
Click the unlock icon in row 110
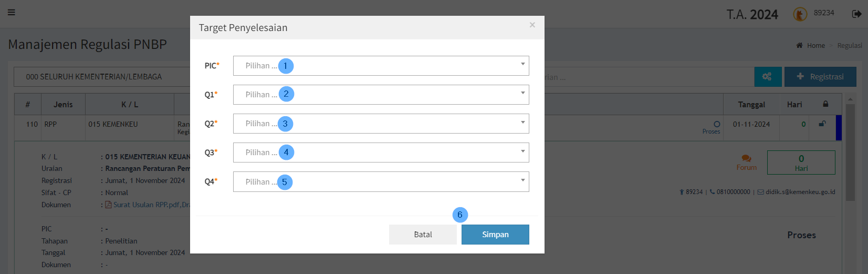pos(822,124)
